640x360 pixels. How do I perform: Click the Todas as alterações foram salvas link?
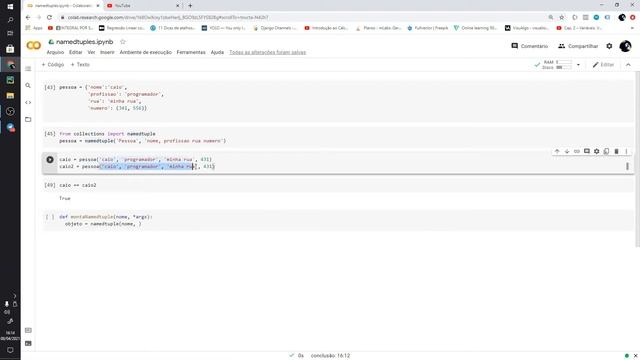tap(267, 52)
